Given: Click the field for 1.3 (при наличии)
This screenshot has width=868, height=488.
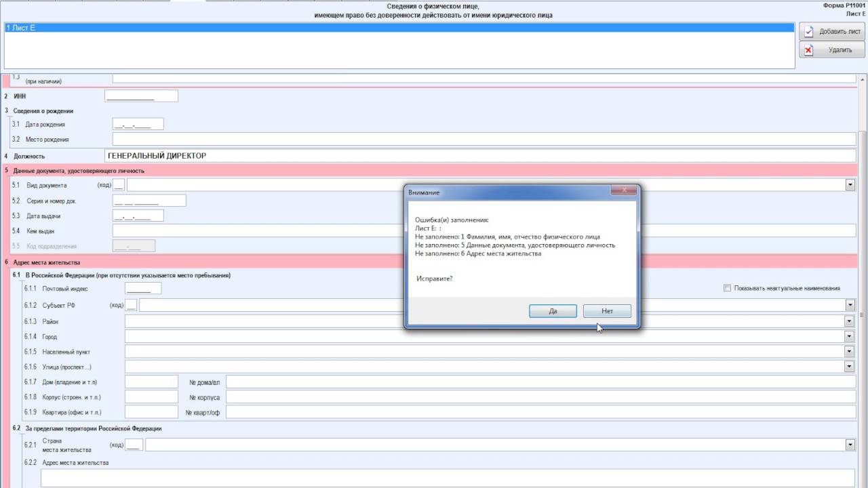Looking at the screenshot, I should (x=484, y=78).
